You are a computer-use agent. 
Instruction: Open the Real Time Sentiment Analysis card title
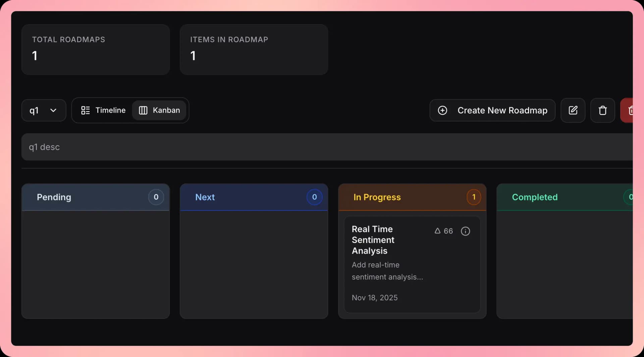(373, 240)
